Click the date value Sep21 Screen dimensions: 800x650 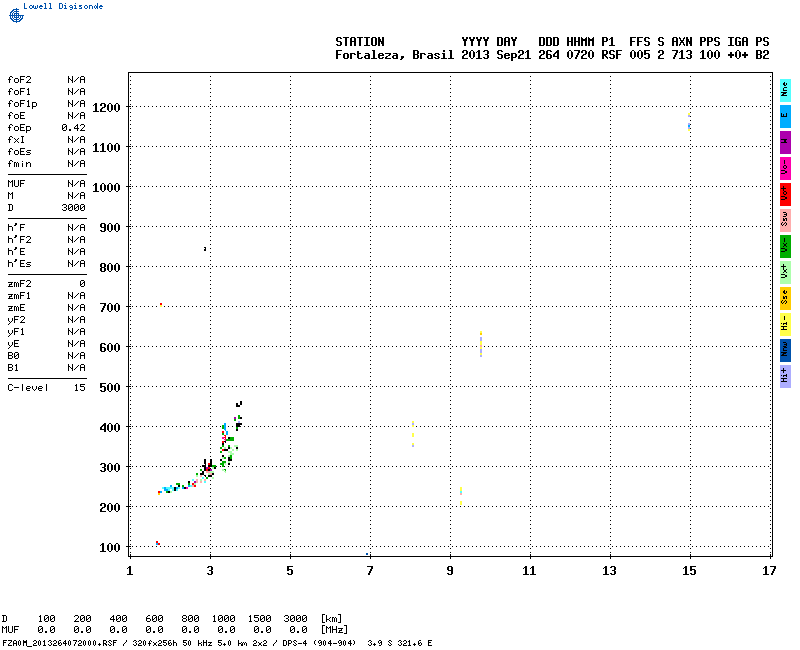pos(514,55)
